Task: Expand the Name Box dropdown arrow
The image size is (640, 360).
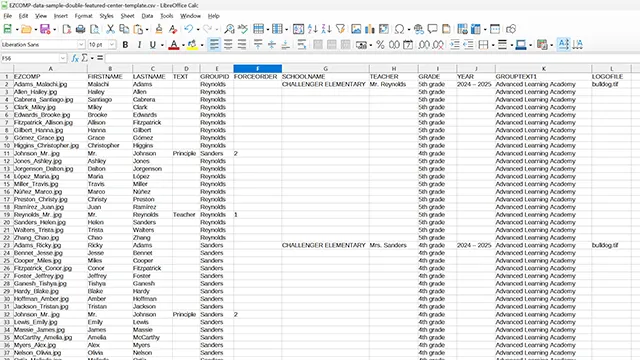Action: (x=62, y=58)
